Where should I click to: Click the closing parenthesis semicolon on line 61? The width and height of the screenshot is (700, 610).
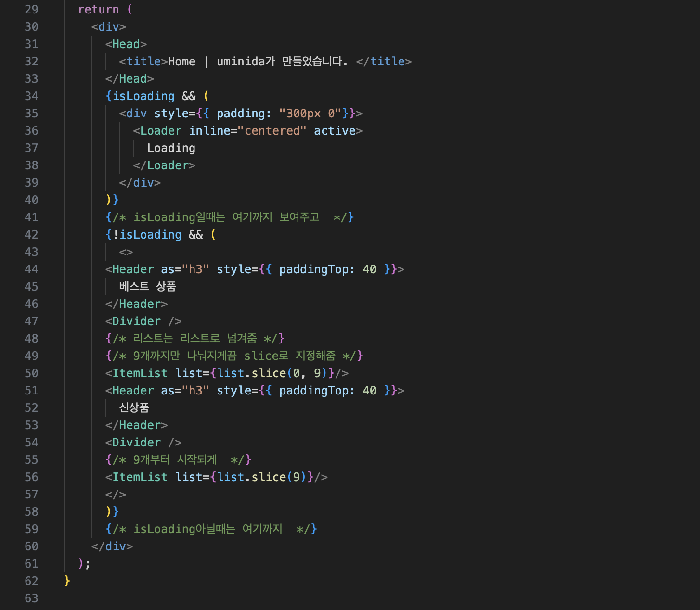pyautogui.click(x=84, y=564)
